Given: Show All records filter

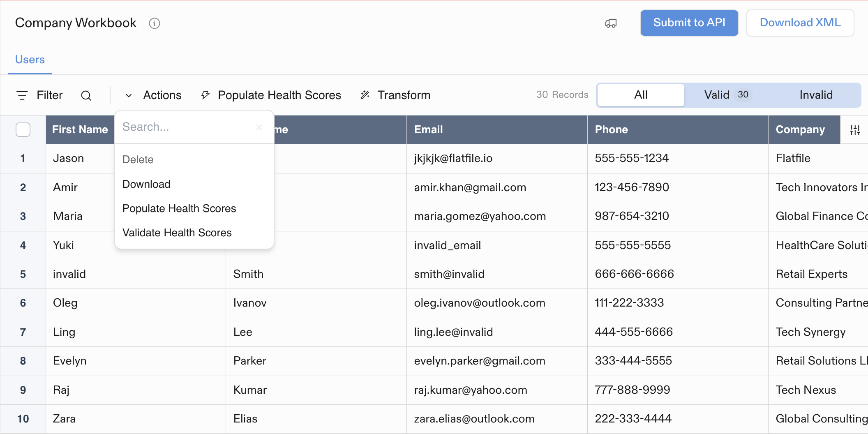Looking at the screenshot, I should tap(641, 95).
